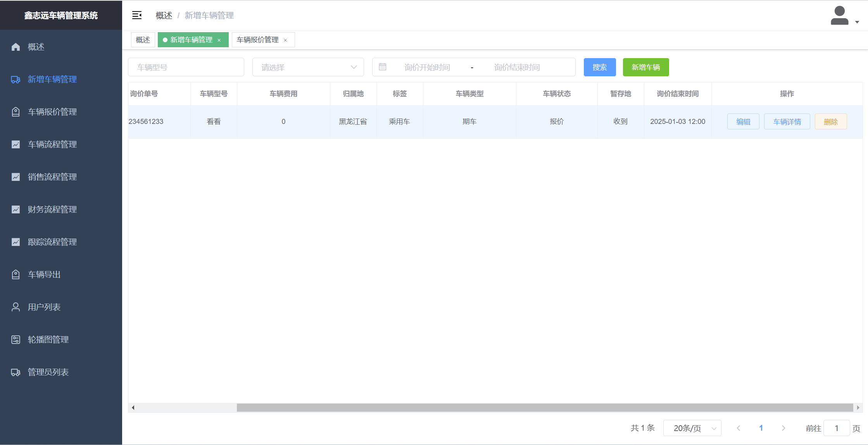Click the 概述 breadcrumb link
Screen dimensions: 868x445
(164, 15)
